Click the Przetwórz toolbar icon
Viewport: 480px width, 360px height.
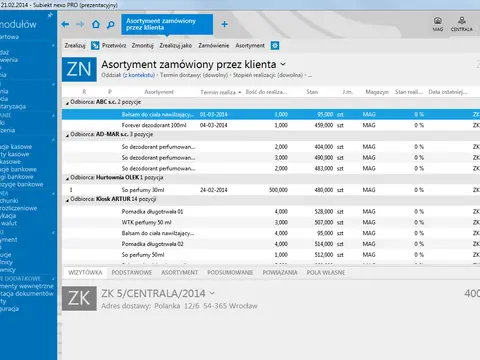coord(95,46)
